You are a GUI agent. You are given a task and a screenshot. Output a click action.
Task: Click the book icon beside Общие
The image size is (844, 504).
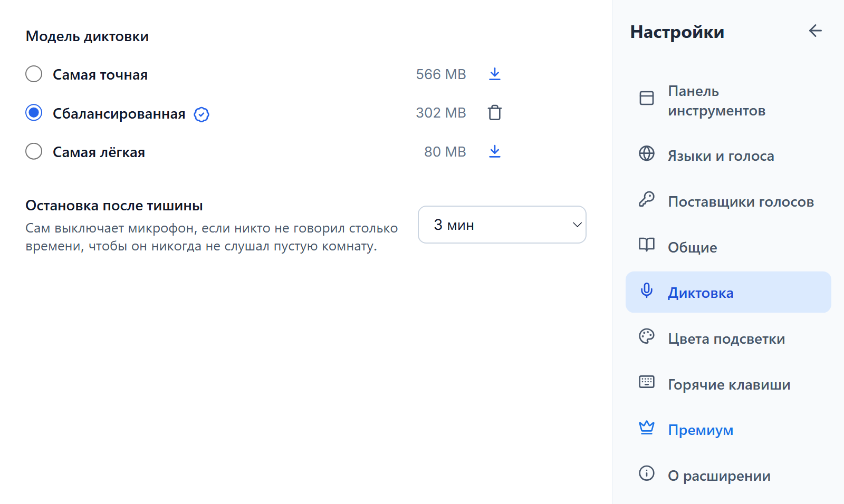[x=647, y=245]
